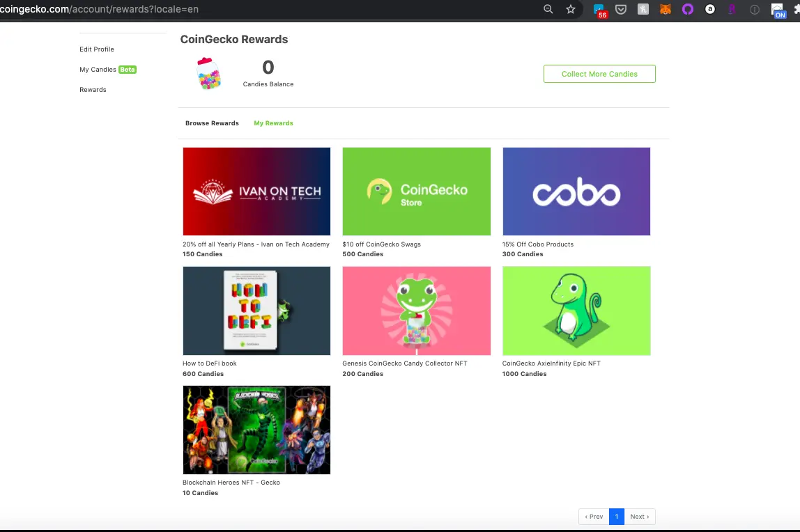Image resolution: width=800 pixels, height=532 pixels.
Task: Click the candy jar icon
Action: pyautogui.click(x=208, y=73)
